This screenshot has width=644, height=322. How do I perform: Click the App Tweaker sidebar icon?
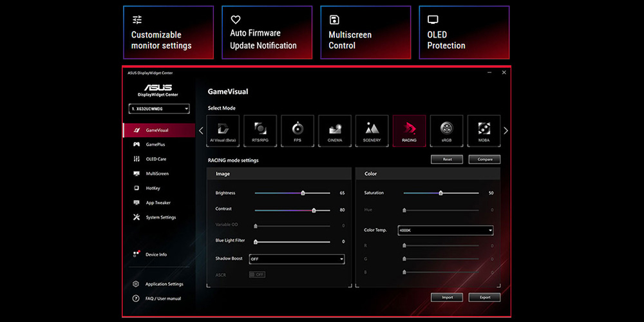pos(137,202)
